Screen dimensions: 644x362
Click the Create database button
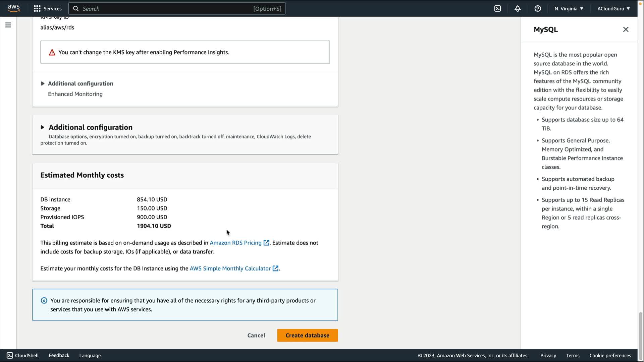307,335
